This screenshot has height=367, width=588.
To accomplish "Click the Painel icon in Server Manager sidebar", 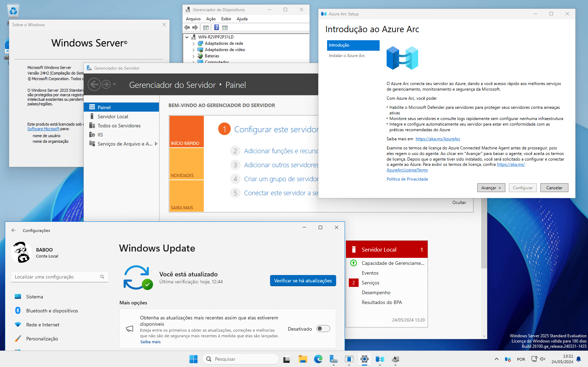I will click(92, 107).
